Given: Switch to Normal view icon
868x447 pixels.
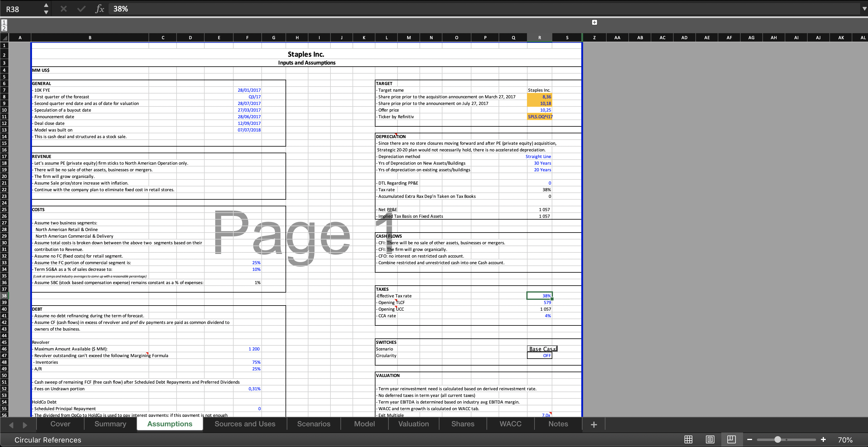Looking at the screenshot, I should [688, 439].
